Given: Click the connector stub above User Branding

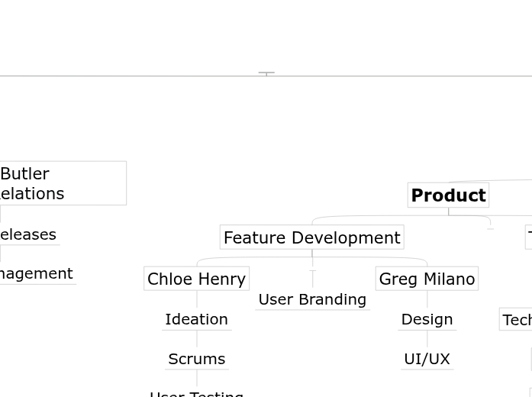Looking at the screenshot, I should point(312,271).
